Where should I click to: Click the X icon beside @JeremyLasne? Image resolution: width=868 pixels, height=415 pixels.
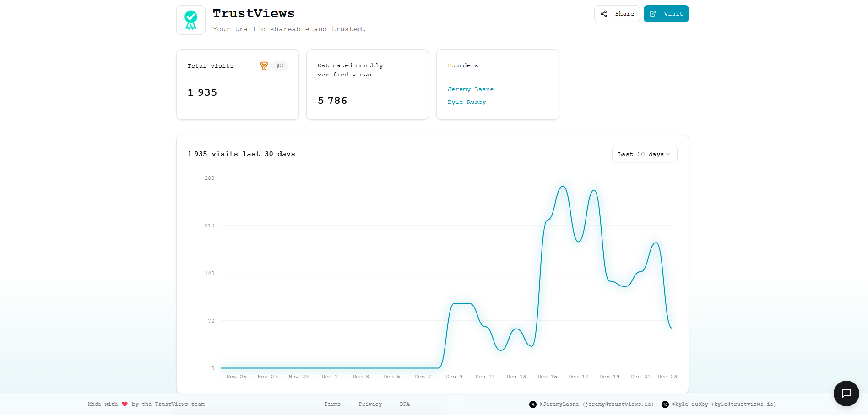tap(533, 404)
